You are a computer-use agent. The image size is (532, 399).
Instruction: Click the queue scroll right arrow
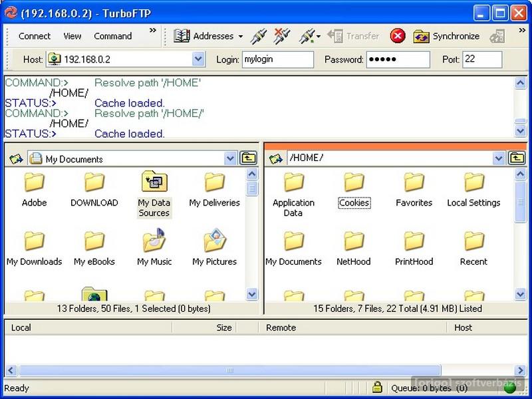point(520,370)
